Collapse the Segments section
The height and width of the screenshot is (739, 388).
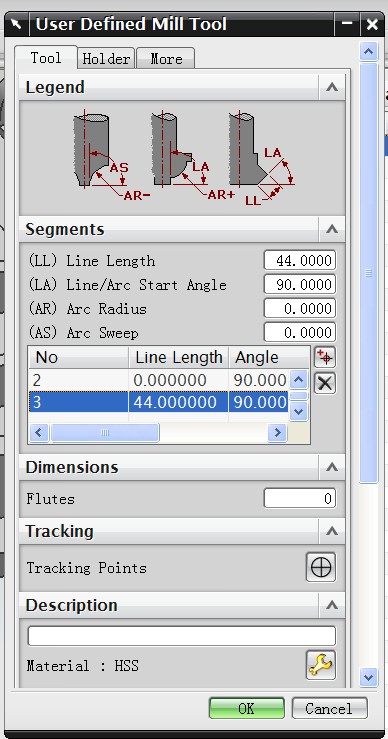tap(332, 229)
